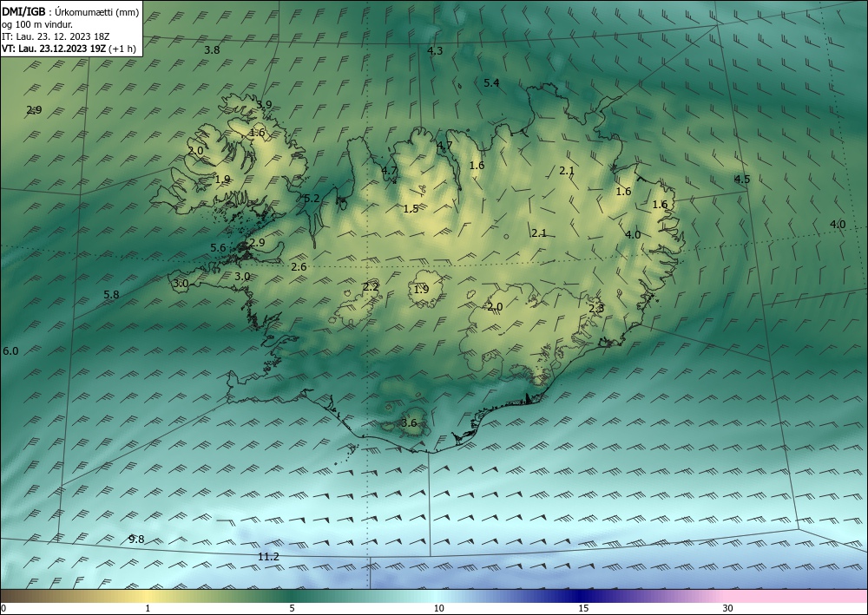This screenshot has width=868, height=615.
Task: Click the 4.5 value label
Action: point(742,180)
